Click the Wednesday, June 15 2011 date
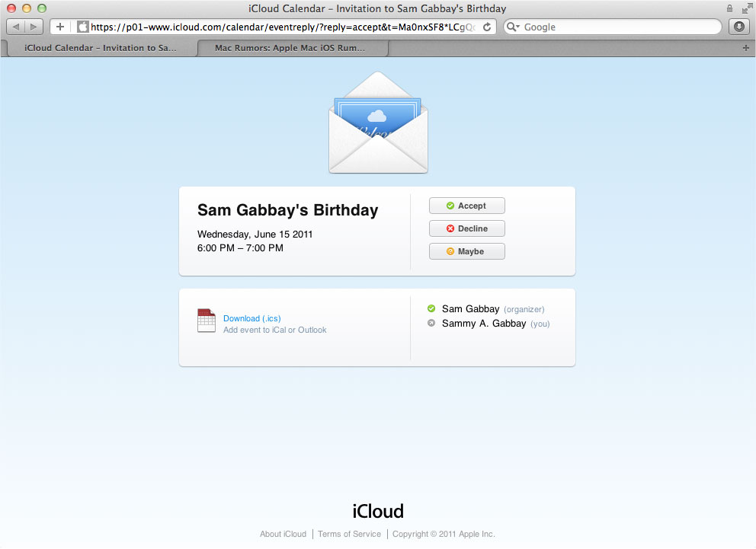The image size is (756, 549). click(255, 235)
